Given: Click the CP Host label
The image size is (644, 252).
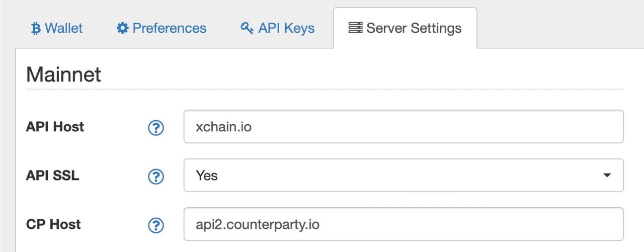Looking at the screenshot, I should pos(53,224).
